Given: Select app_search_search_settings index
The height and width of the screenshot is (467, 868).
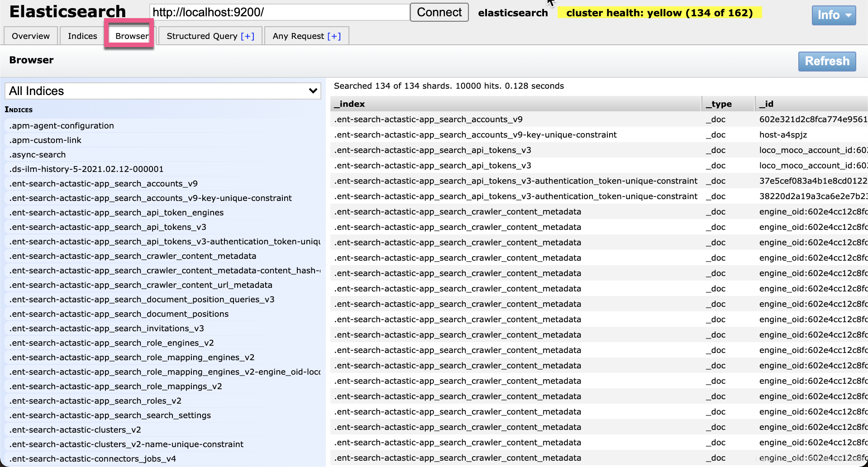Looking at the screenshot, I should tap(163, 415).
